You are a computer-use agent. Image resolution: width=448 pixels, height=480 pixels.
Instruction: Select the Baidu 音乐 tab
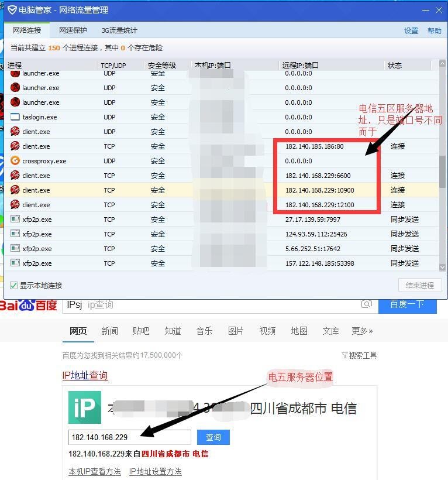point(204,331)
